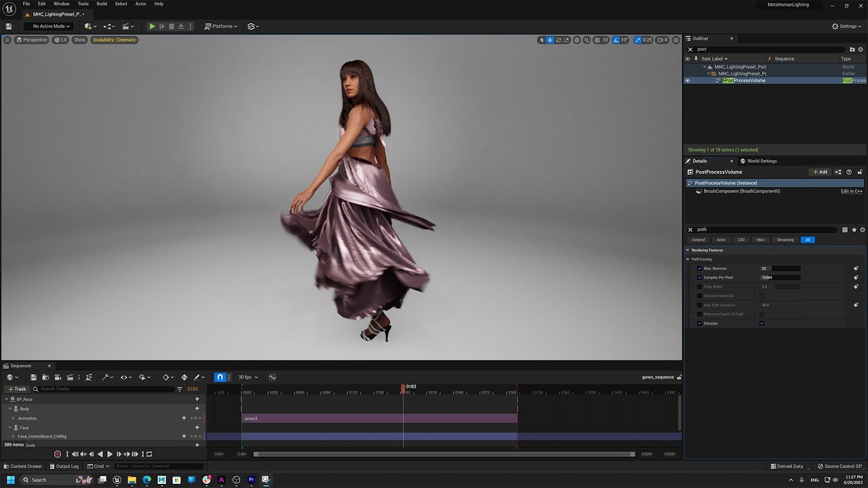Toggle the Max. Bounces override checkbox

coord(700,268)
